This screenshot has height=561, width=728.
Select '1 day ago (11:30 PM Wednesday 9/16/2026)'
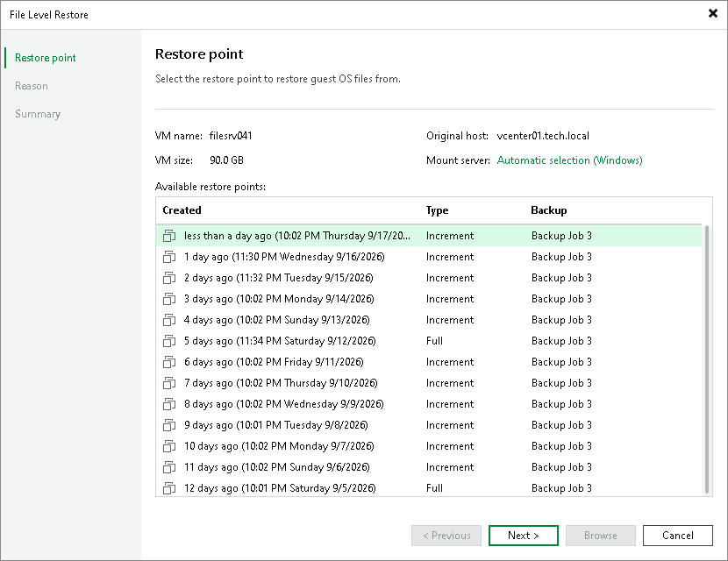point(429,257)
